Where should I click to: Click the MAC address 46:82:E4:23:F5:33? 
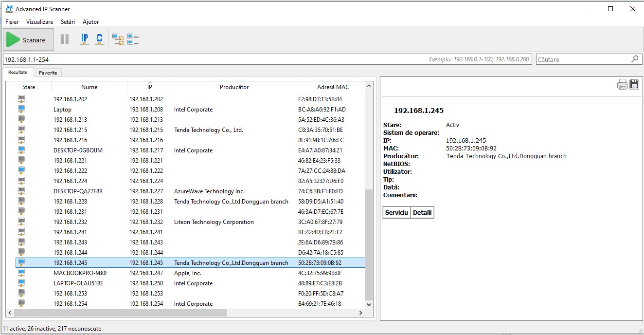coord(319,161)
